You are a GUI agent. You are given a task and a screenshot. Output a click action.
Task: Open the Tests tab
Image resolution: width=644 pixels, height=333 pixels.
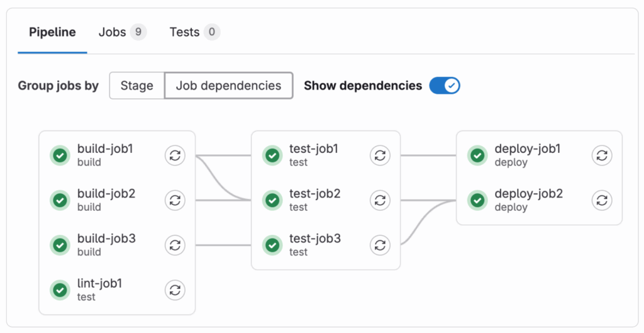click(194, 32)
